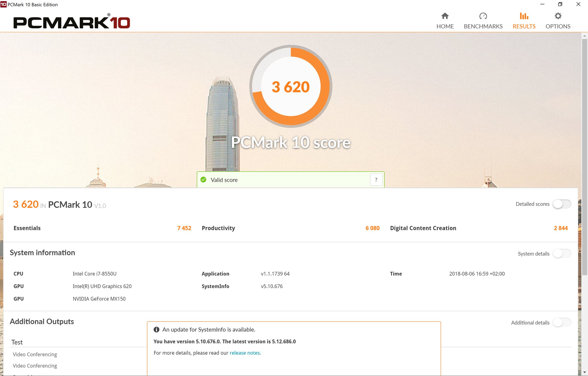The image size is (588, 376).
Task: Click the PCMark 10 title bar icon
Action: pos(3,4)
